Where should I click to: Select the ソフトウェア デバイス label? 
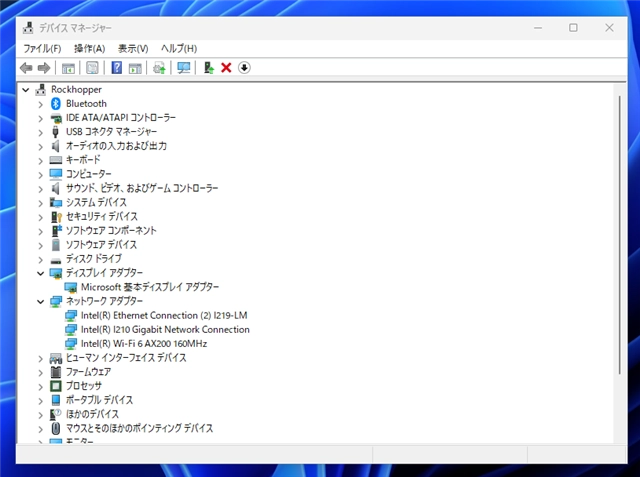tap(101, 245)
